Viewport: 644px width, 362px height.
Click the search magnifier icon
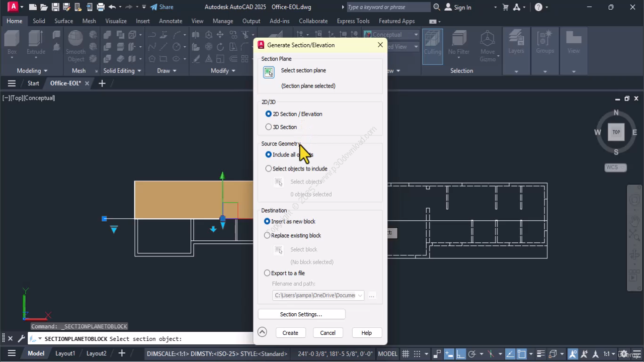(x=436, y=7)
